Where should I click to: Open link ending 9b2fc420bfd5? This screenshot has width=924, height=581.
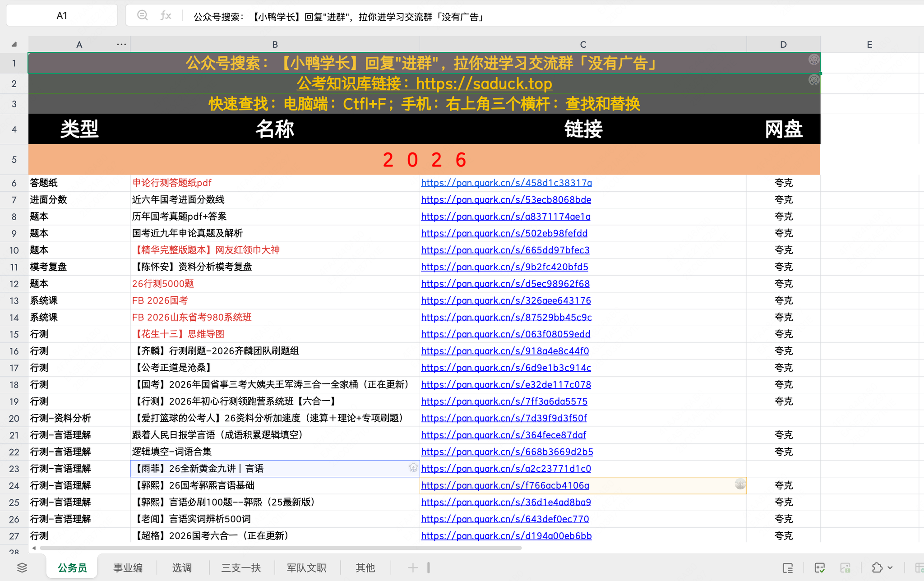coord(504,267)
